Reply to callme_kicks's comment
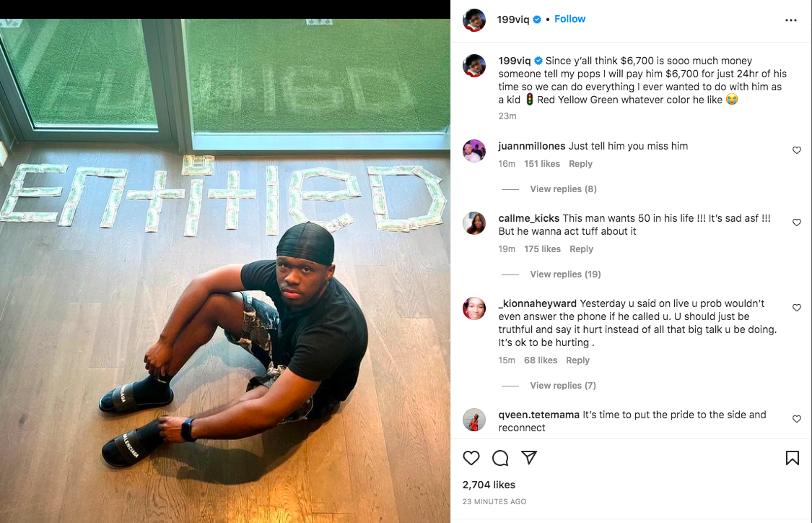The height and width of the screenshot is (523, 812). pos(581,248)
